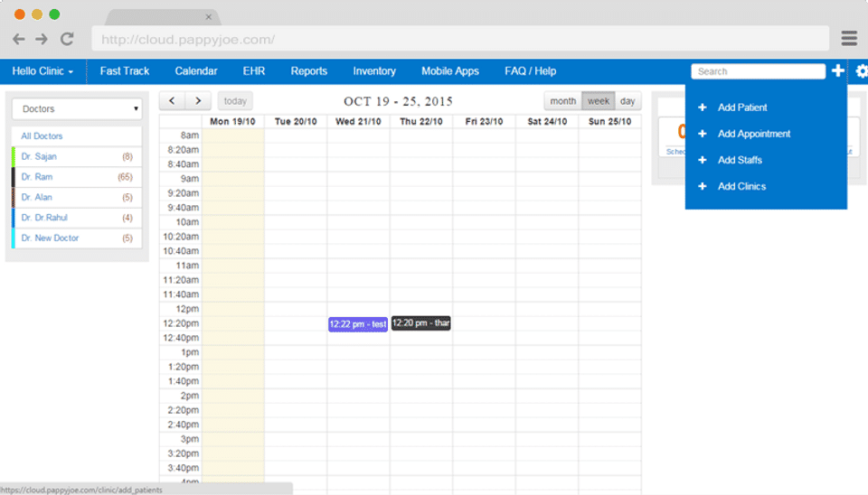Click the Wed 21/10 column header
The image size is (868, 495).
[358, 122]
